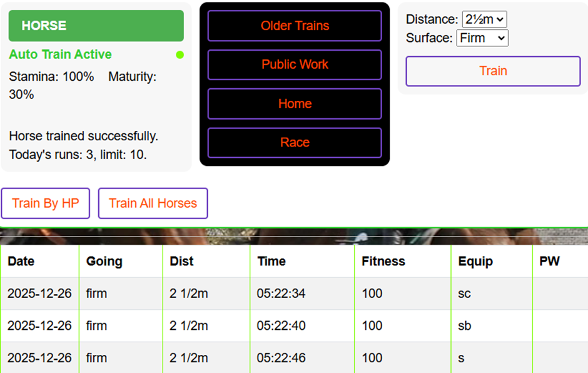Click the Train By HP button

point(45,203)
